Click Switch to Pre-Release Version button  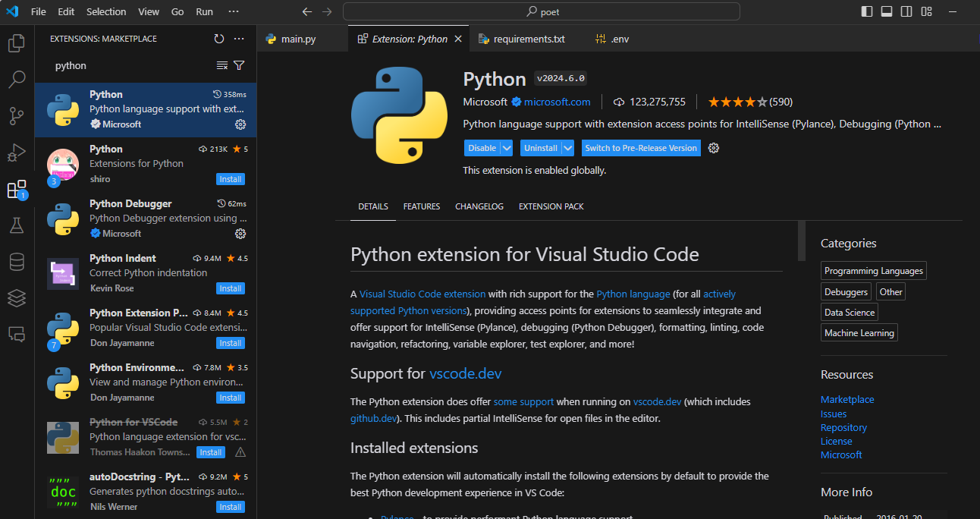coord(641,148)
